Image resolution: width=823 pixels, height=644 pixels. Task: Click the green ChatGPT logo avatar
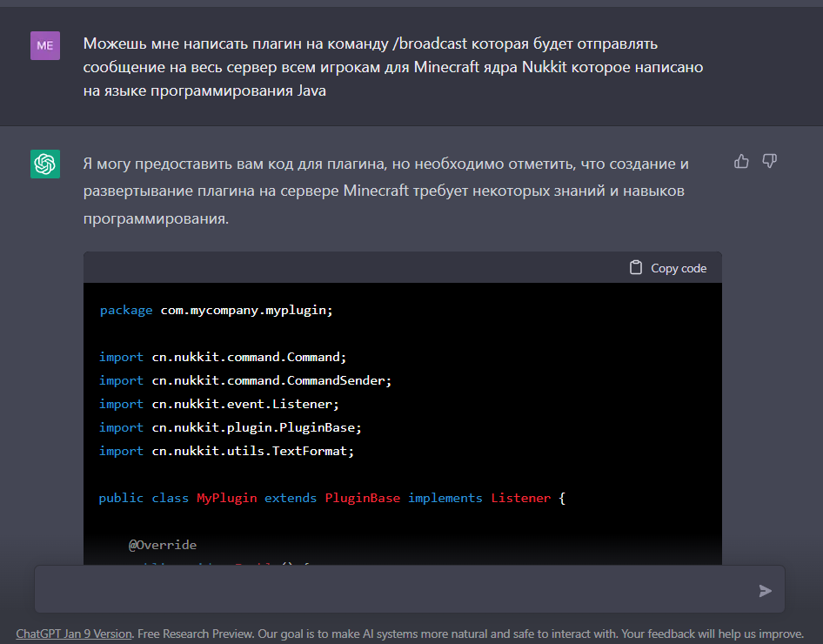coord(45,164)
